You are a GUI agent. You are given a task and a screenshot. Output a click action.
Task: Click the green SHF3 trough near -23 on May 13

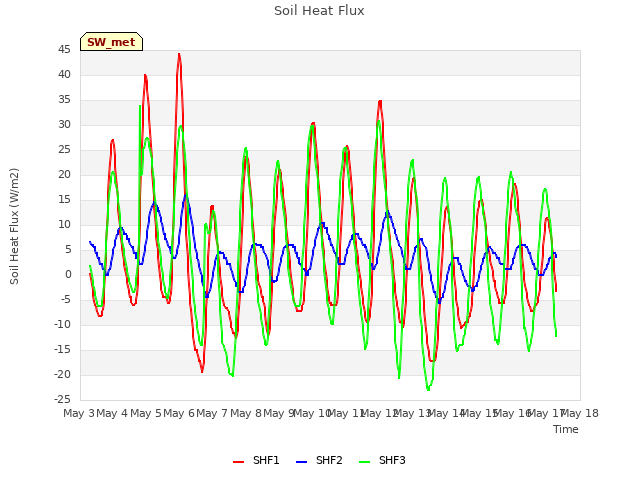tap(428, 389)
